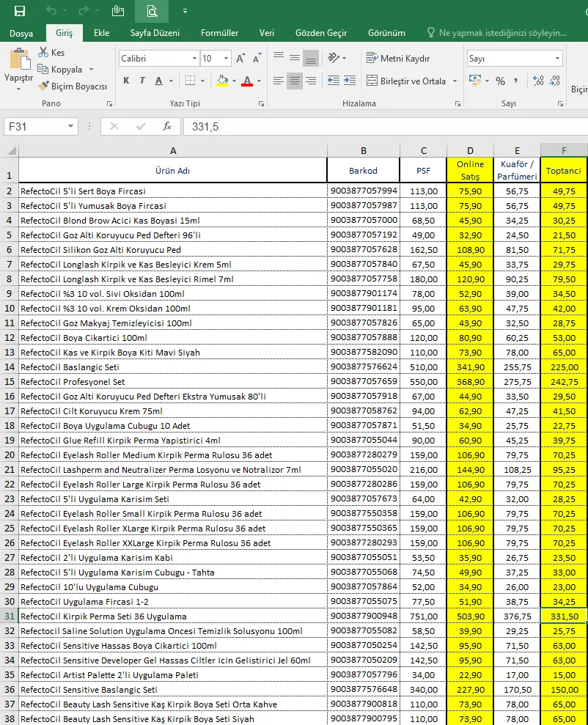Toggle bold (K) formatting
The height and width of the screenshot is (725, 588).
click(126, 81)
